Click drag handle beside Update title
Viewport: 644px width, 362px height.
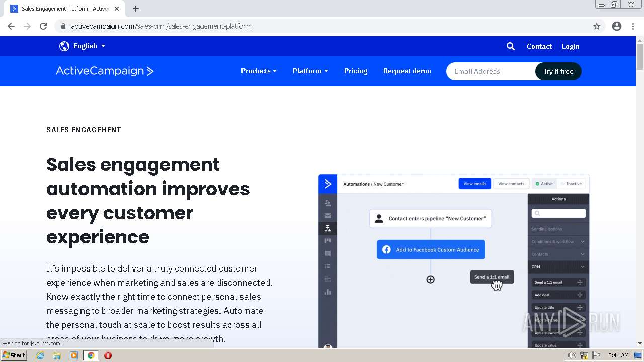(x=580, y=307)
